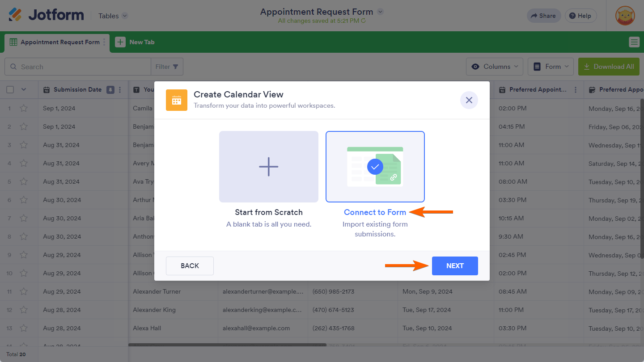Click the 02:45 PM time cell

(539, 255)
